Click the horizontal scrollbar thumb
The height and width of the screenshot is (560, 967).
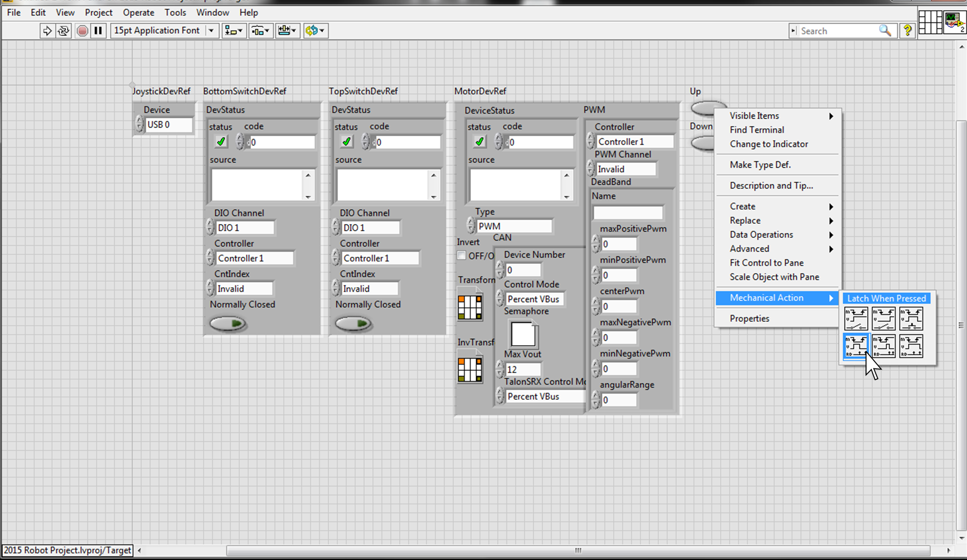pos(578,550)
